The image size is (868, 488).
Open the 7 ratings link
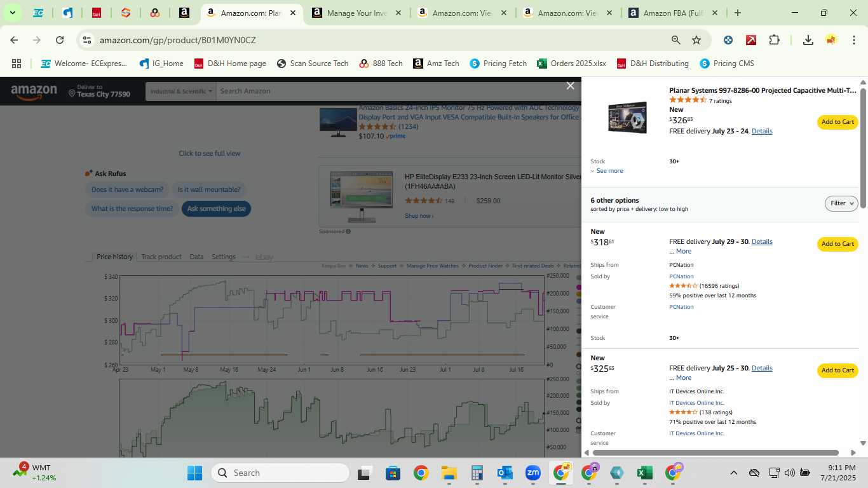pyautogui.click(x=721, y=101)
